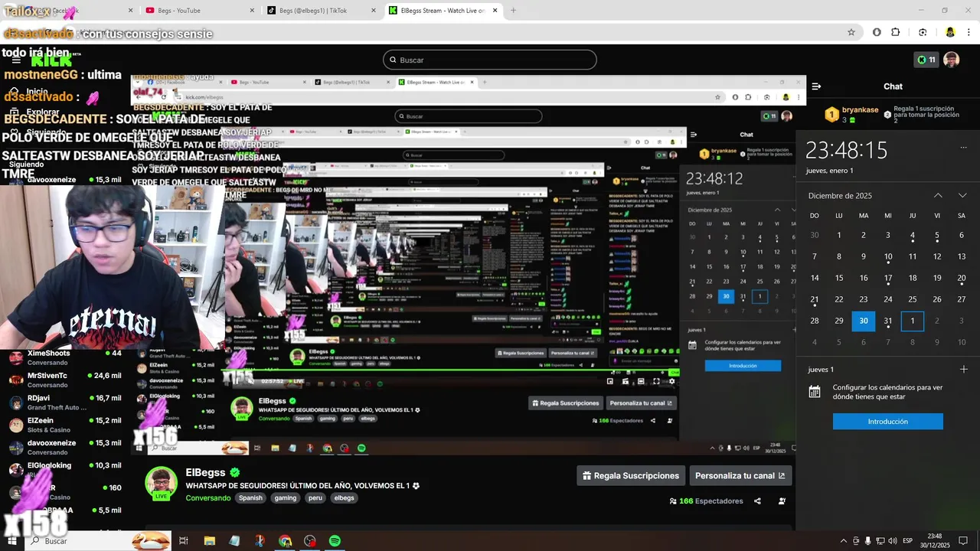Show hidden system tray icons

click(844, 541)
